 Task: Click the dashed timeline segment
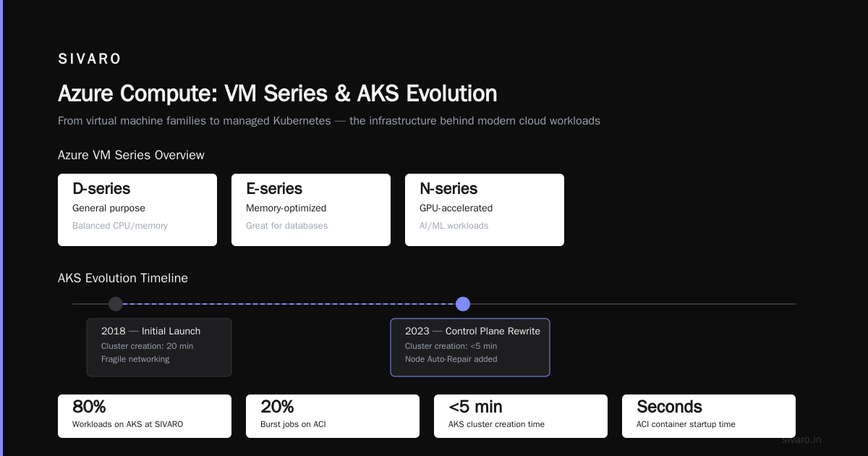pyautogui.click(x=289, y=304)
